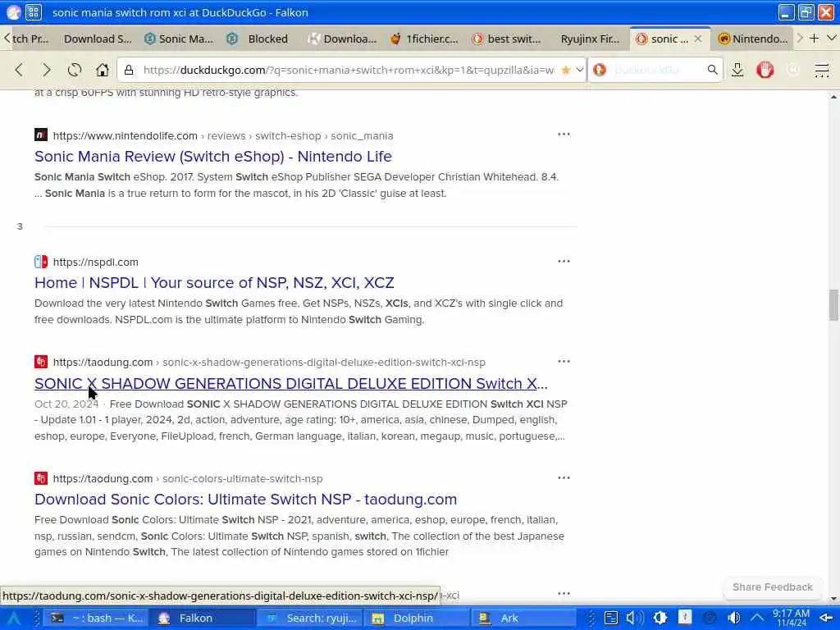
Task: Open the DuckDuckGo search engine selector
Action: point(600,70)
